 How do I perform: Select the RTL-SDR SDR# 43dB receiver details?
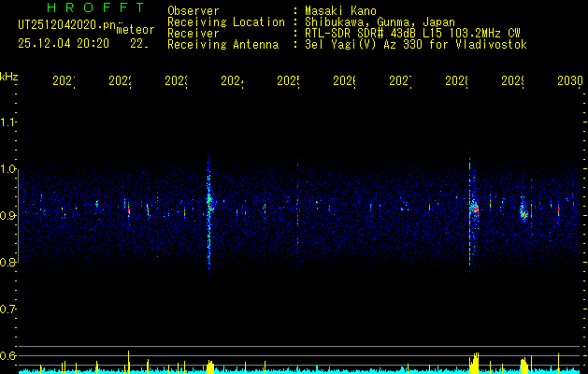[412, 34]
